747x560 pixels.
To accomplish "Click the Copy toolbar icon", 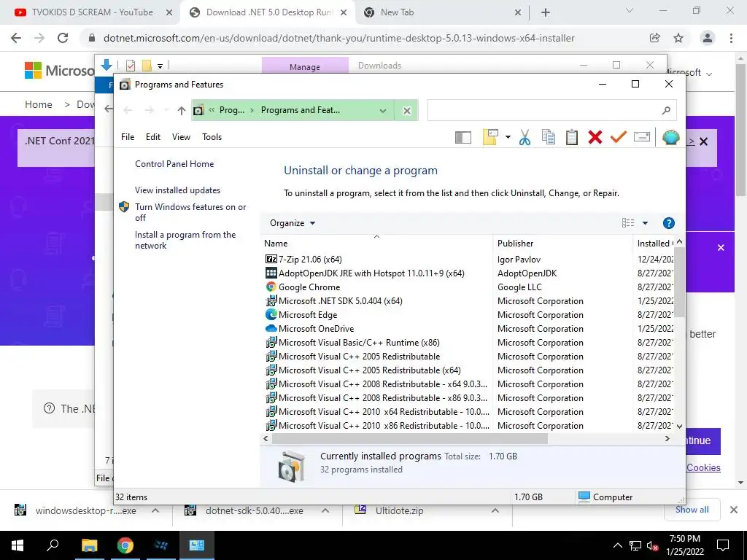I will (x=549, y=137).
